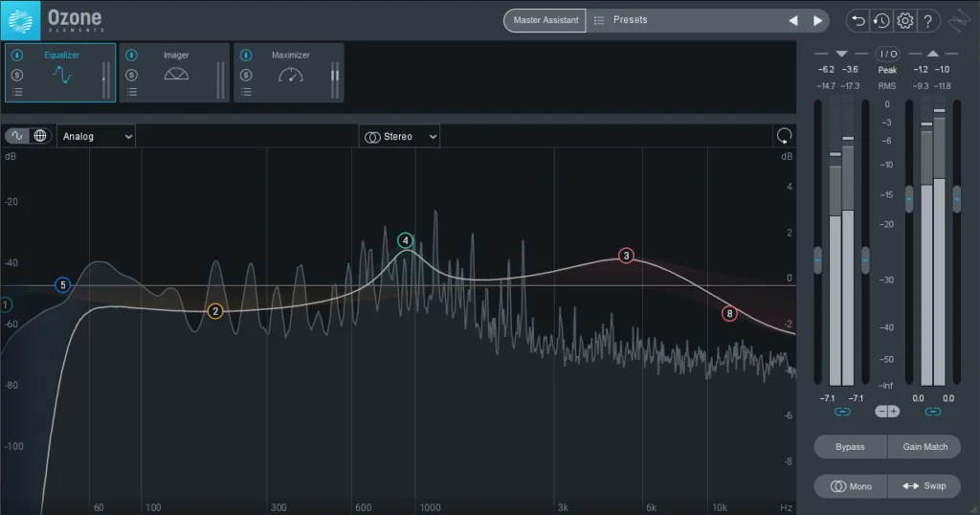Screen dimensions: 980x515
Task: Solo the Imager module
Action: click(x=131, y=75)
